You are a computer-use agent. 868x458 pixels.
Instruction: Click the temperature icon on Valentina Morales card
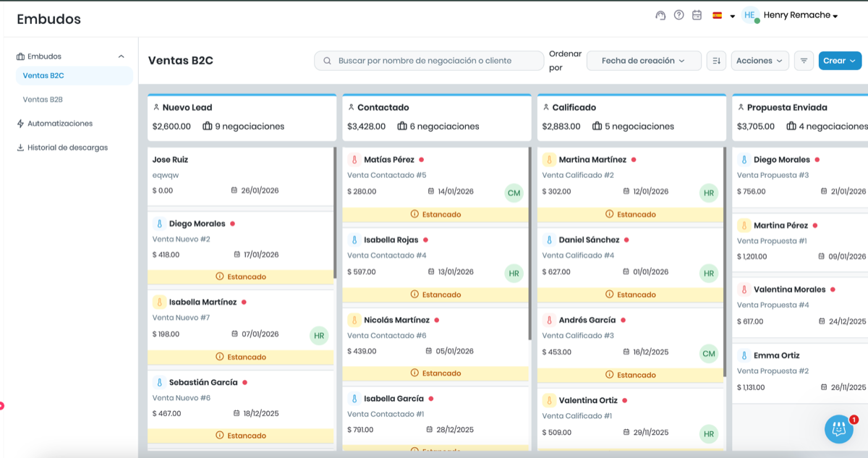tap(744, 289)
